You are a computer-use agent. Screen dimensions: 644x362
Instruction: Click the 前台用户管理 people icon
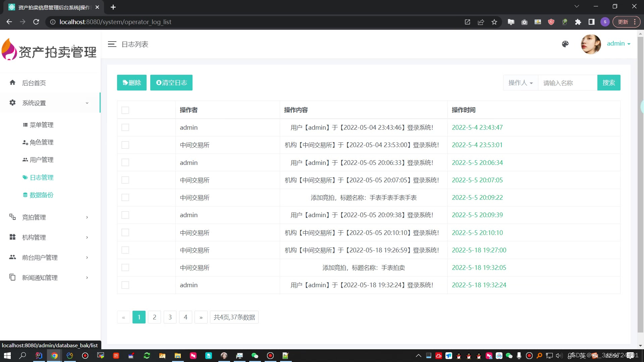12,257
